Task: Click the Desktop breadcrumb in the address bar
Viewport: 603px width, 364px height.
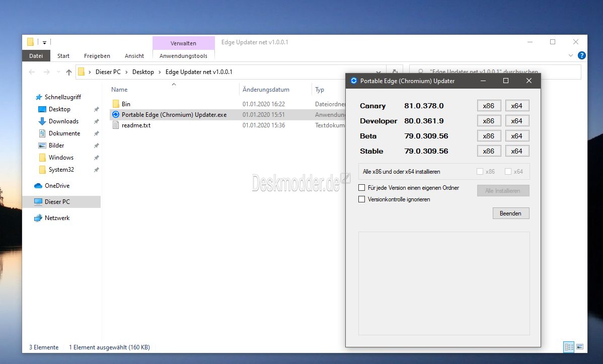Action: (143, 72)
